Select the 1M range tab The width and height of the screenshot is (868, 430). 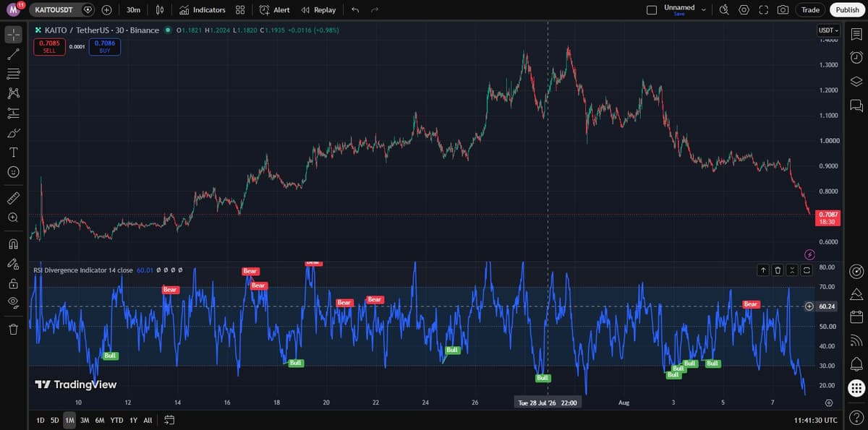tap(69, 420)
